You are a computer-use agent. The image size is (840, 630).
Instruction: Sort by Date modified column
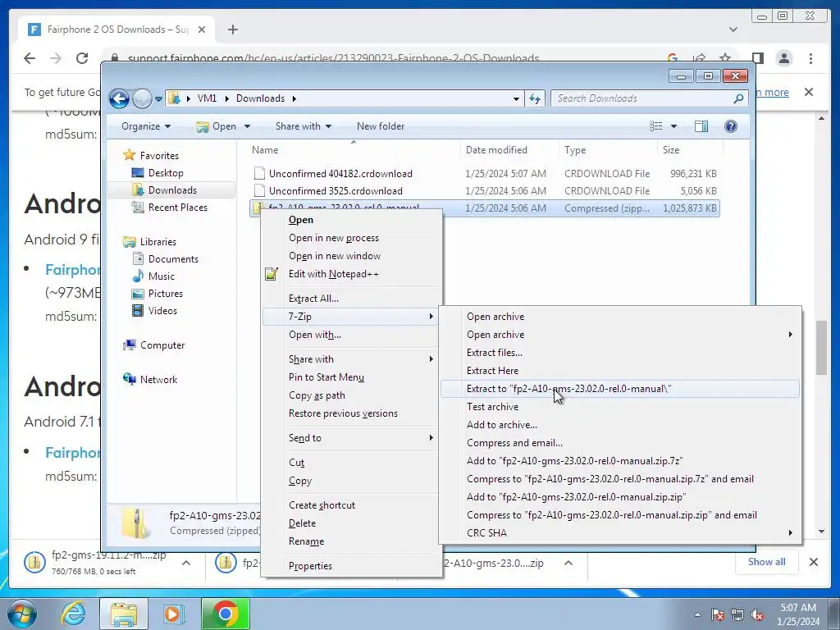click(509, 150)
